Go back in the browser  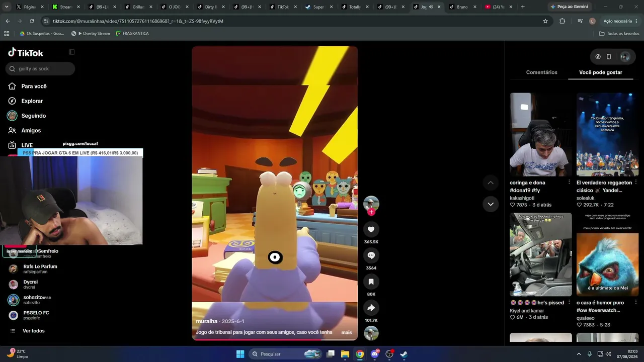[x=8, y=21]
